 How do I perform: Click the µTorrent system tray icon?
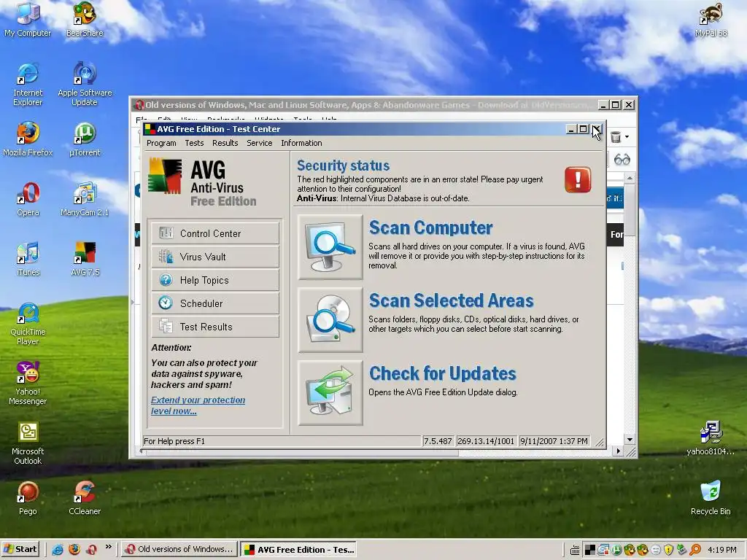click(x=617, y=550)
